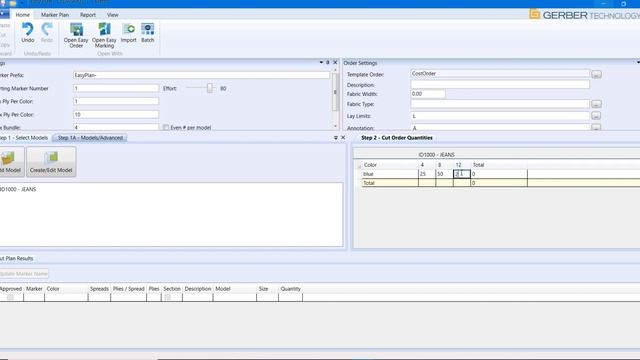Screen dimensions: 640x360
Task: Click the Description input field
Action: click(x=500, y=84)
